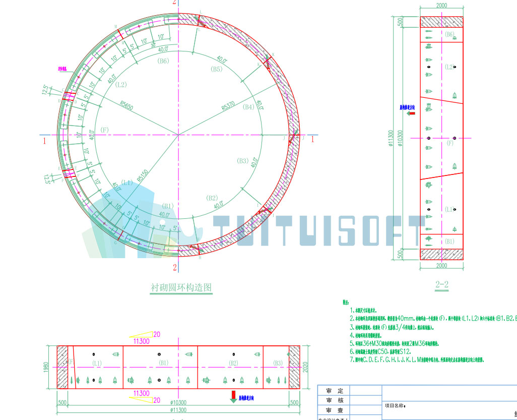Image resolution: width=517 pixels, height=420 pixels.
Task: Click the upper yellow slope triangle marked 20
Action: coord(141,334)
